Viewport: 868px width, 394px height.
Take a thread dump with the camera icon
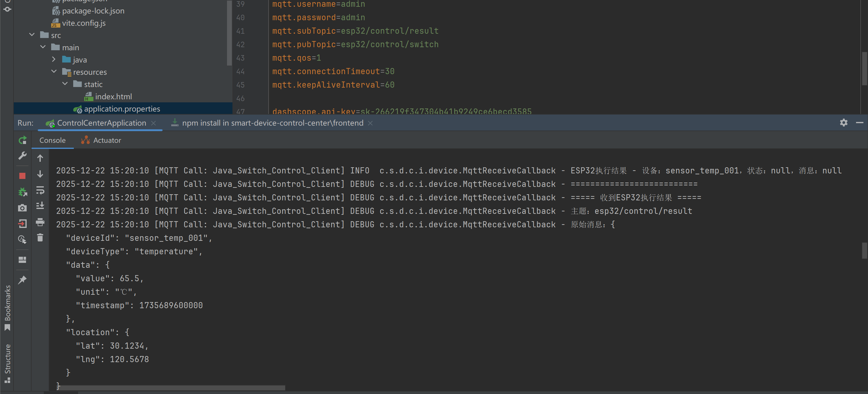[22, 208]
